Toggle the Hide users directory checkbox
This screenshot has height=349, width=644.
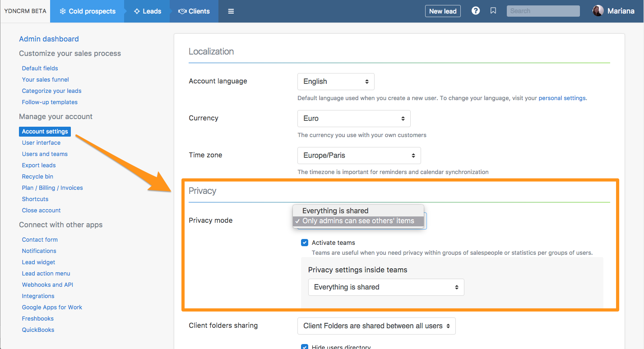305,347
